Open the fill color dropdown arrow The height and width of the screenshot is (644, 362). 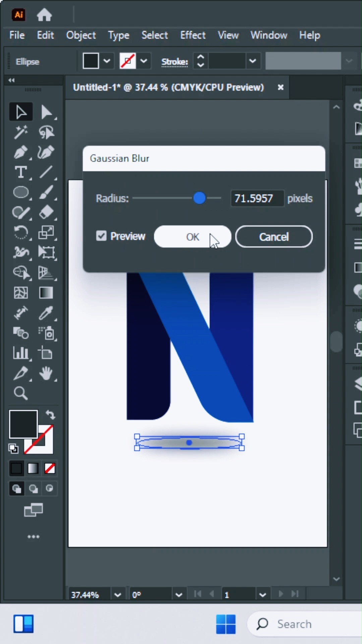(x=107, y=61)
